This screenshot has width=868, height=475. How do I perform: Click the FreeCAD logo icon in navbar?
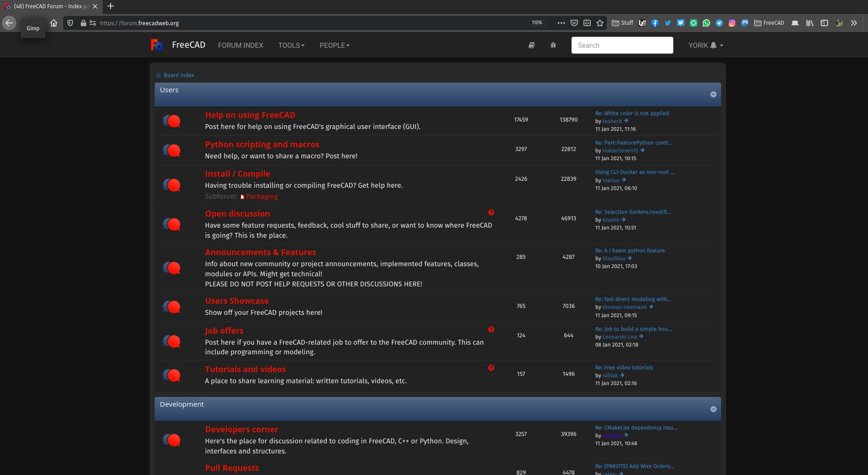(x=157, y=45)
